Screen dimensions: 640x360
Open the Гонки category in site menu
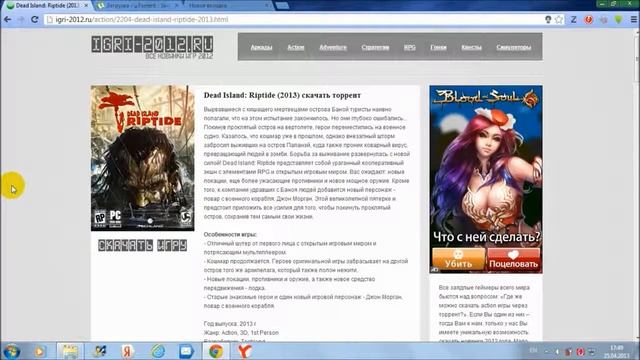coord(438,47)
